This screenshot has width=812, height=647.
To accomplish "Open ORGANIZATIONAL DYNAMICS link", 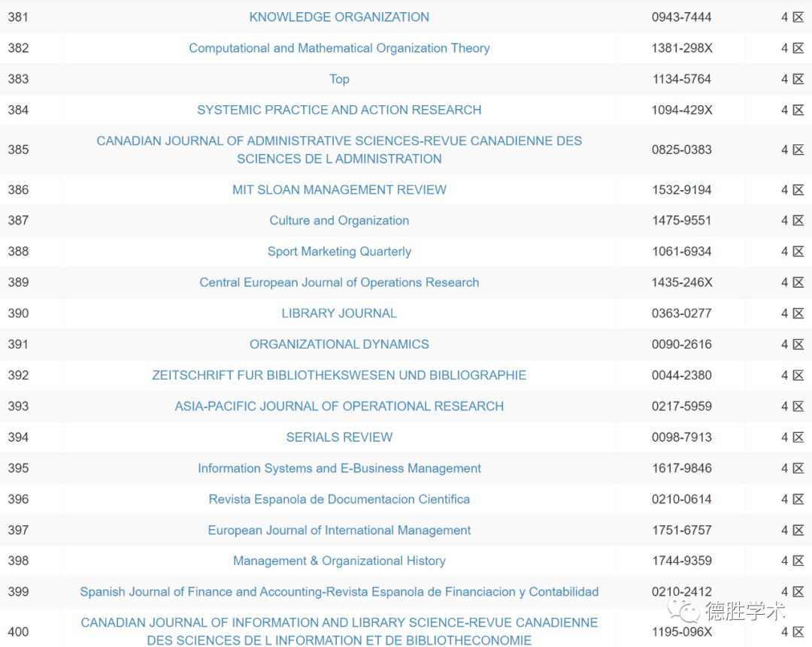I will point(339,344).
